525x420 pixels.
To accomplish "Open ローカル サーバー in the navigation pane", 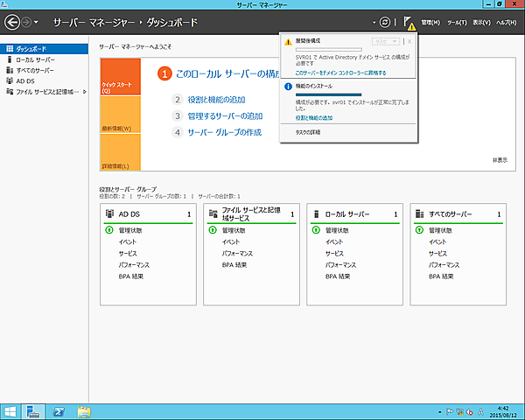I will pos(35,59).
